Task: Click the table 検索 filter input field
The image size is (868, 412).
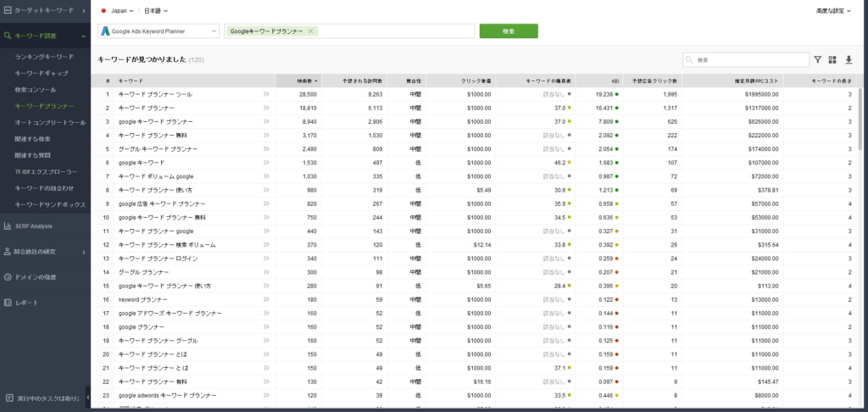Action: coord(746,60)
